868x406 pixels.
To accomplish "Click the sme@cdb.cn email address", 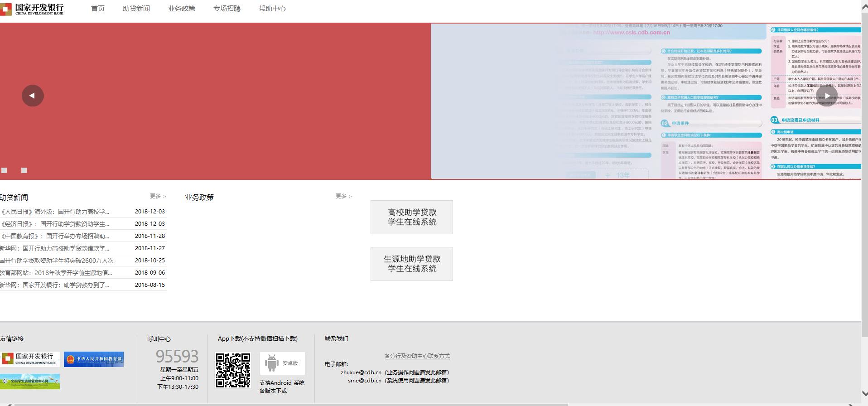I will (x=365, y=381).
